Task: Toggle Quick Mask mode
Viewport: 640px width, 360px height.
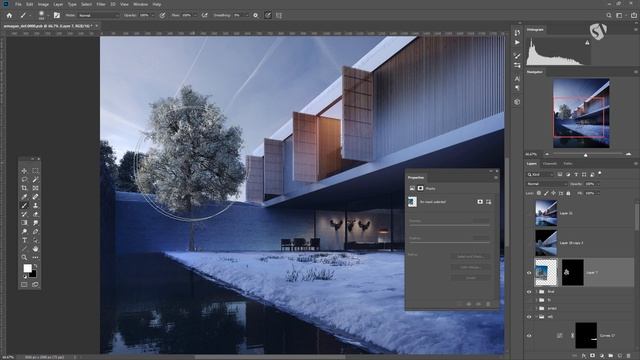Action: point(24,284)
